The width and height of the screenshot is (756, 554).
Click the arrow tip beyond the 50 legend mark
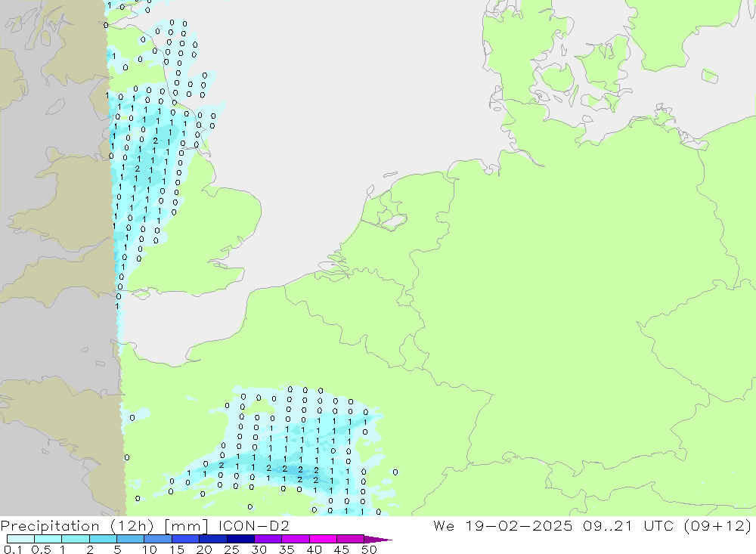377,539
